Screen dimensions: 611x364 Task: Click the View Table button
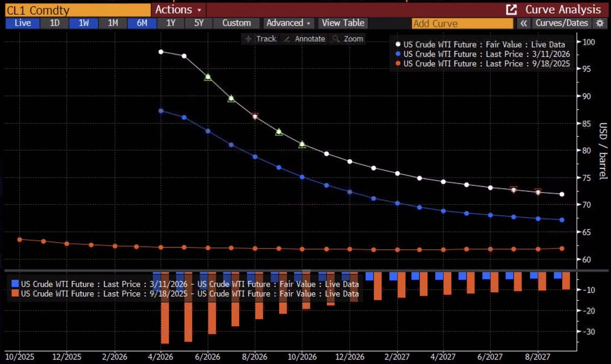[343, 23]
